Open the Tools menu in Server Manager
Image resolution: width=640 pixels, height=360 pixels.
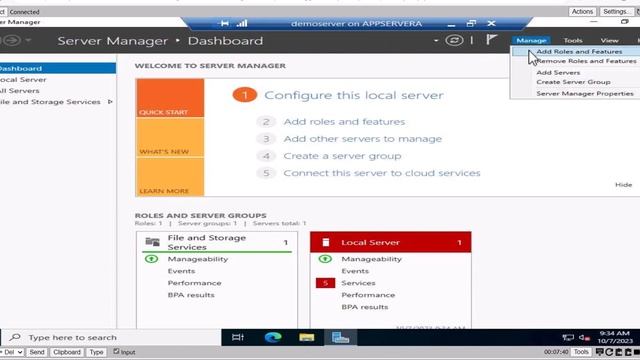573,40
